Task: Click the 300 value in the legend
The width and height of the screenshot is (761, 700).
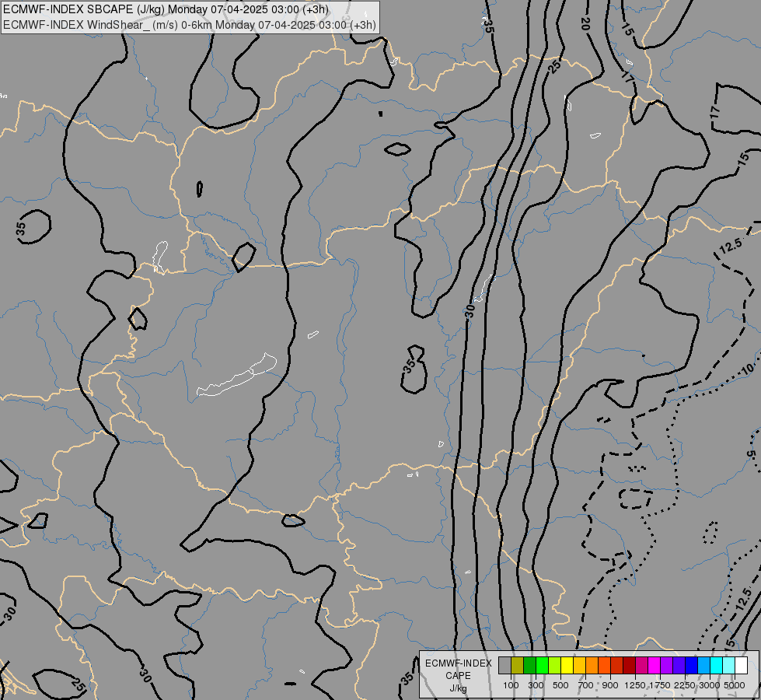Action: tap(536, 685)
